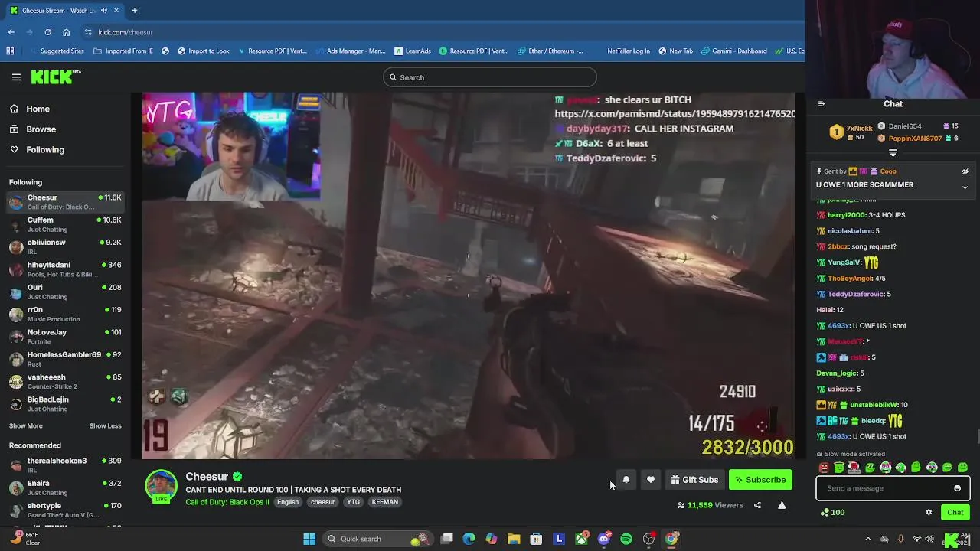Image resolution: width=980 pixels, height=551 pixels.
Task: Open Enaira recommended channel
Action: [x=65, y=487]
